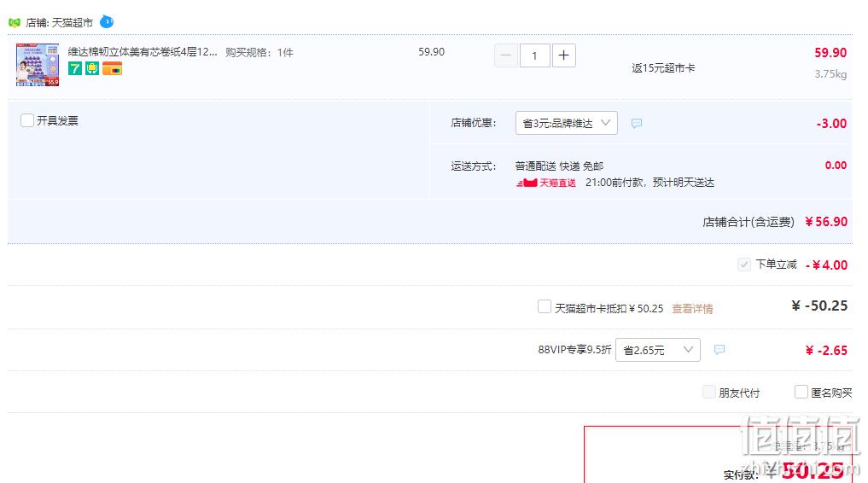
Task: Click the unit price 59.90 under product row
Action: pos(431,52)
